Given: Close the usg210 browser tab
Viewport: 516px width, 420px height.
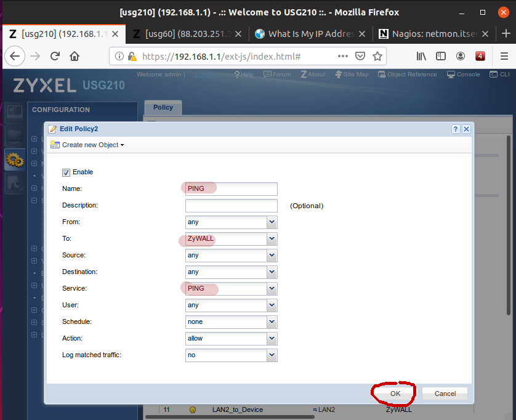Looking at the screenshot, I should coord(115,34).
